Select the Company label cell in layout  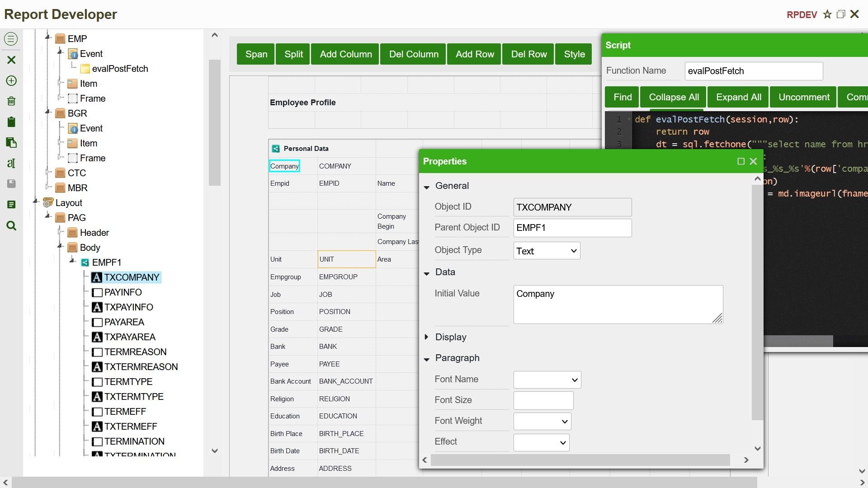coord(284,166)
